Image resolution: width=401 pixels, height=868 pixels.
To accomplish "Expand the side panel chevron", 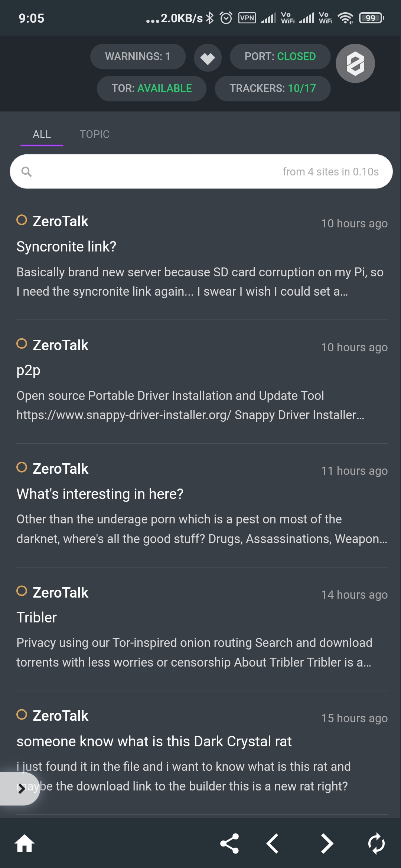I will [x=21, y=789].
